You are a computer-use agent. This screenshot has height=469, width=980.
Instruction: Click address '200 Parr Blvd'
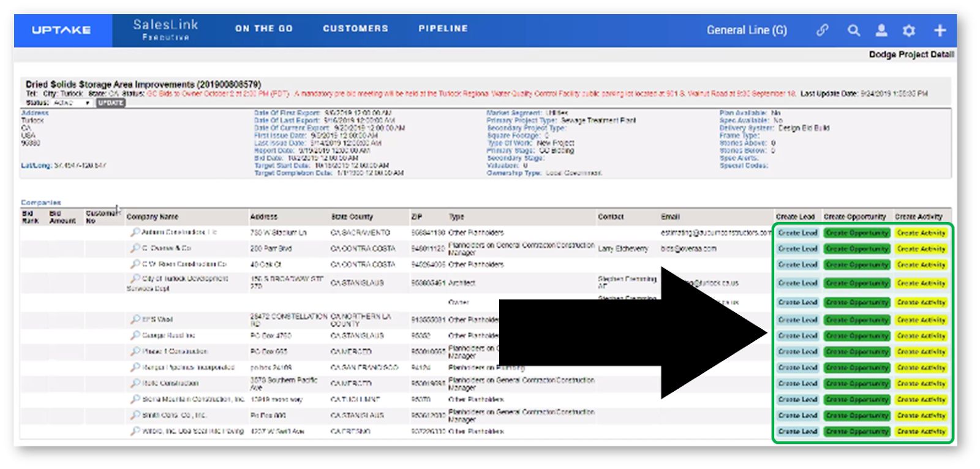pos(271,248)
